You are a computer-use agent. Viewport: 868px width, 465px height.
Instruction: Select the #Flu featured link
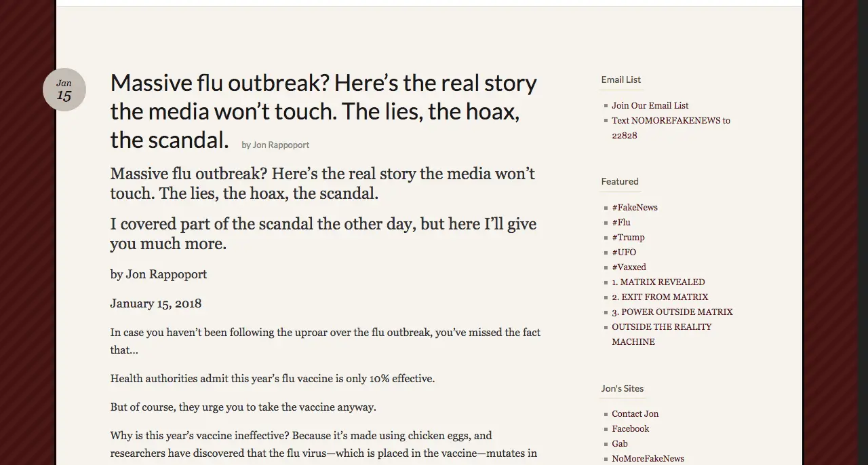point(620,222)
